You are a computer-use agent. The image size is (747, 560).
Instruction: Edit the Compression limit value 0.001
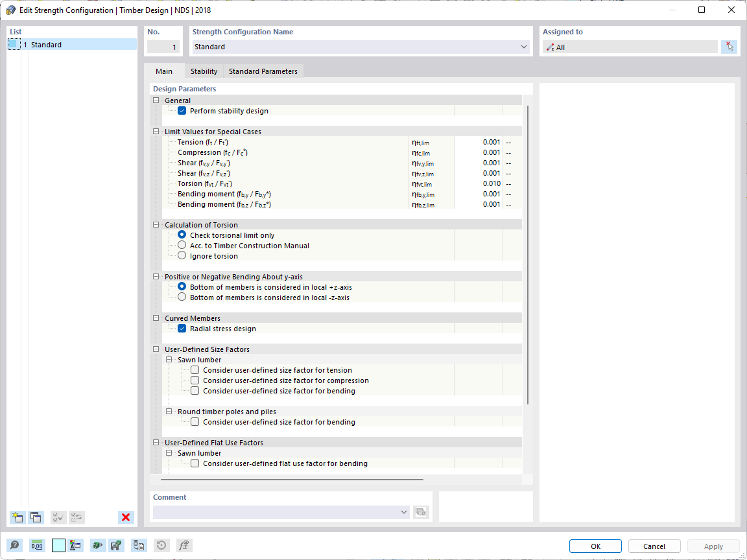[x=479, y=152]
